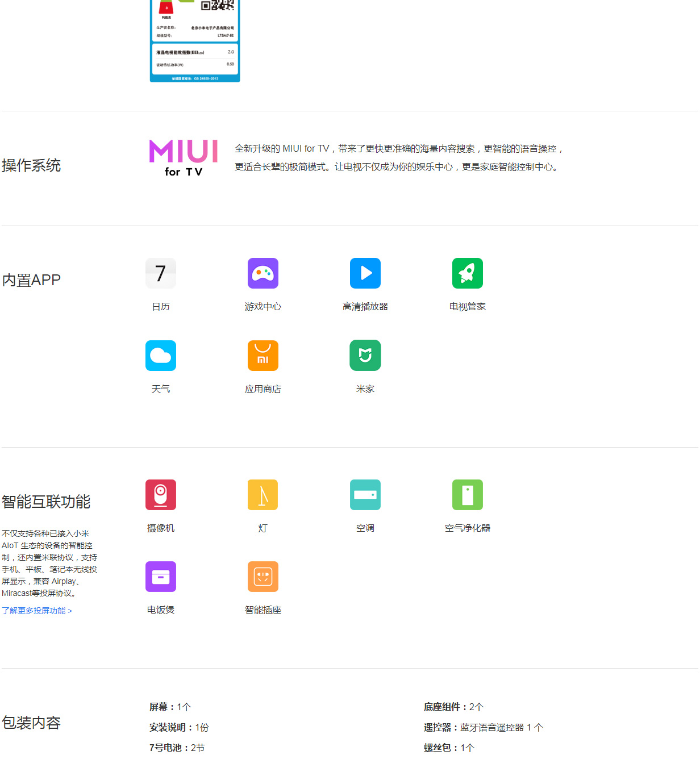Open the App Store (应用商店) icon
The width and height of the screenshot is (700, 776).
tap(263, 356)
